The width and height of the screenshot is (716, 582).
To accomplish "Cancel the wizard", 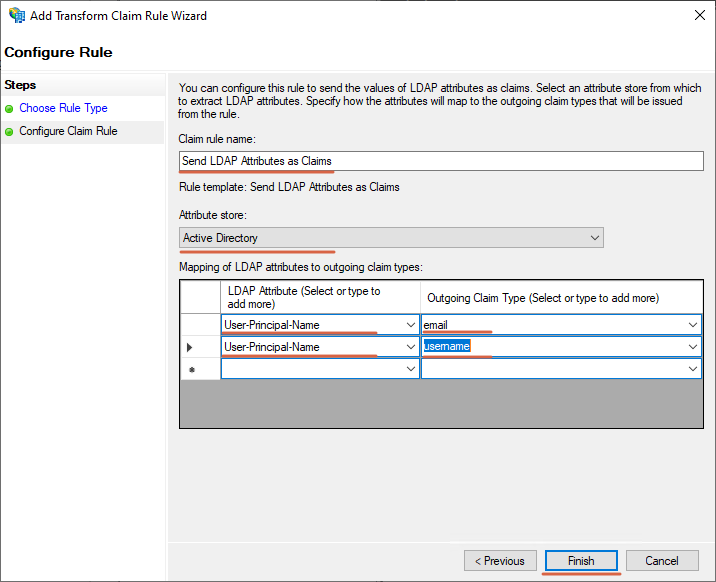I will tap(662, 561).
